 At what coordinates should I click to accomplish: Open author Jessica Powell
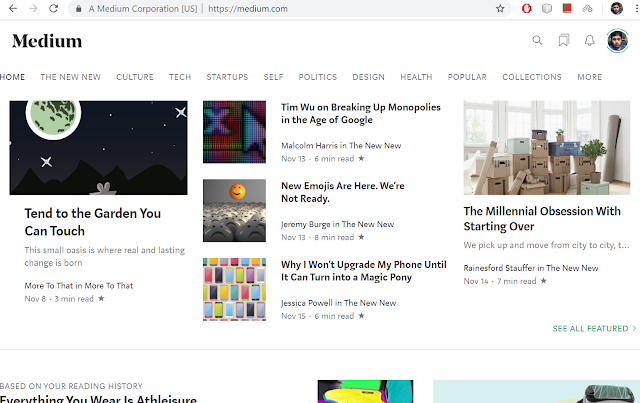point(307,303)
